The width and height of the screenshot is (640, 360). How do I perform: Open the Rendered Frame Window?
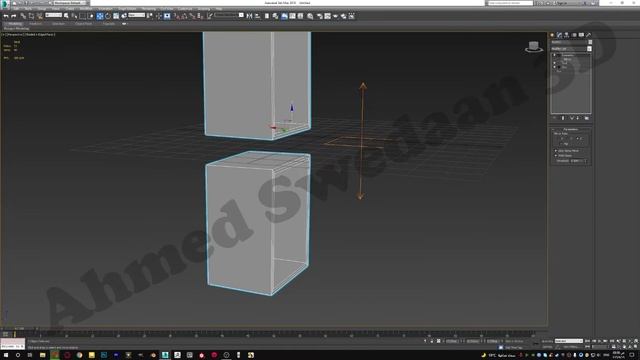tap(327, 16)
